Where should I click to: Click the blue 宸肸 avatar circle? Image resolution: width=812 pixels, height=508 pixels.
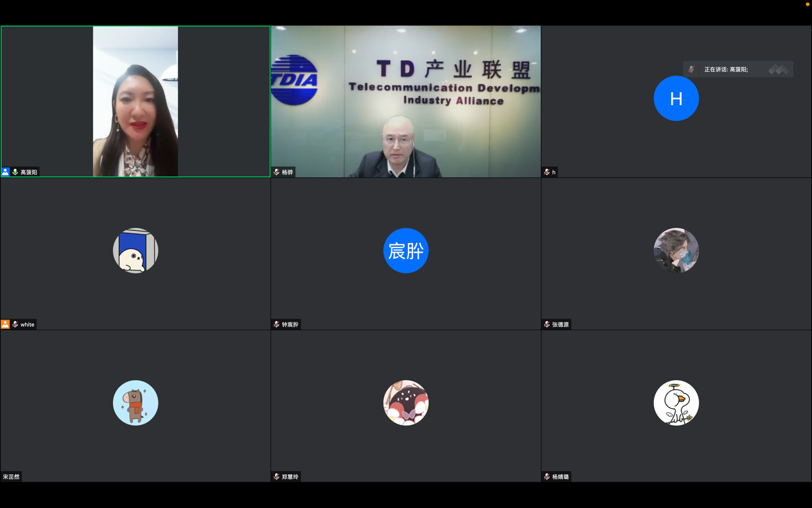406,251
